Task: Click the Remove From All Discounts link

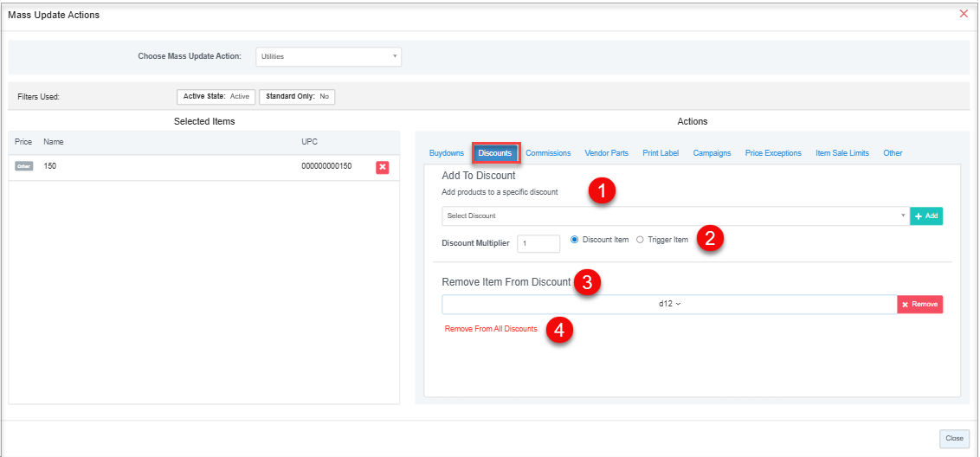Action: (491, 329)
